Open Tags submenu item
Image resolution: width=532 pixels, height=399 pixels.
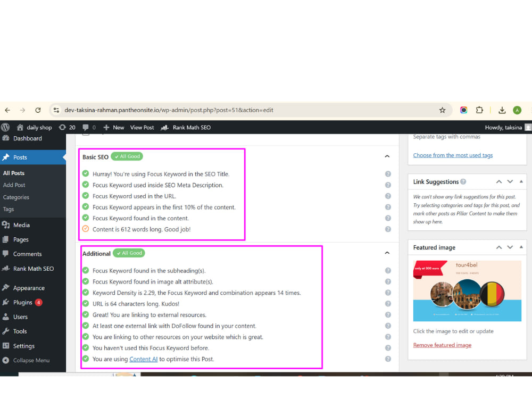click(x=8, y=209)
